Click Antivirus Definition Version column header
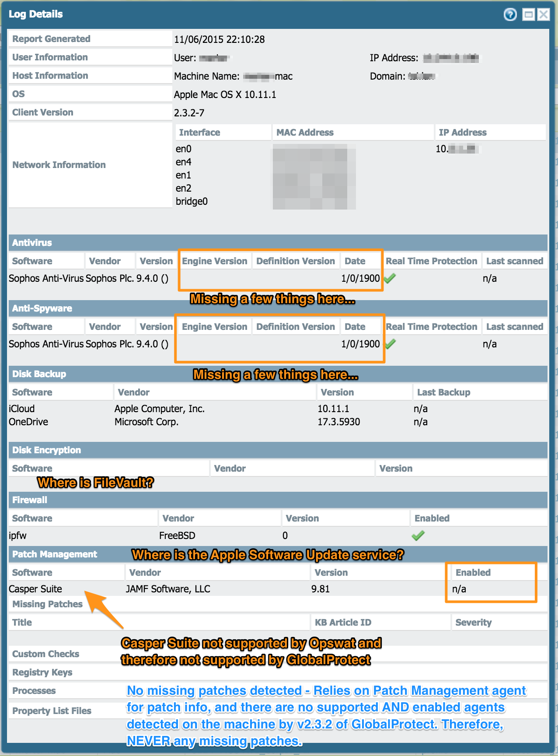Viewport: 558px width, 756px height. (296, 261)
